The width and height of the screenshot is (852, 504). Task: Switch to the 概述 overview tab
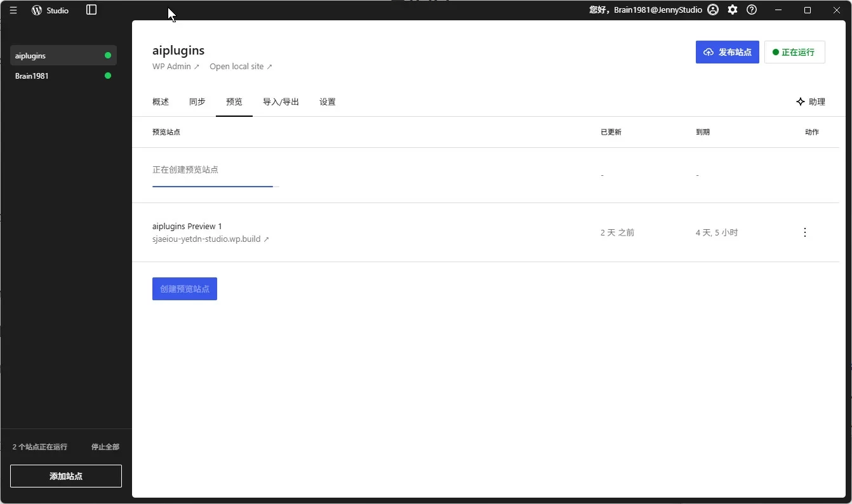pyautogui.click(x=161, y=102)
